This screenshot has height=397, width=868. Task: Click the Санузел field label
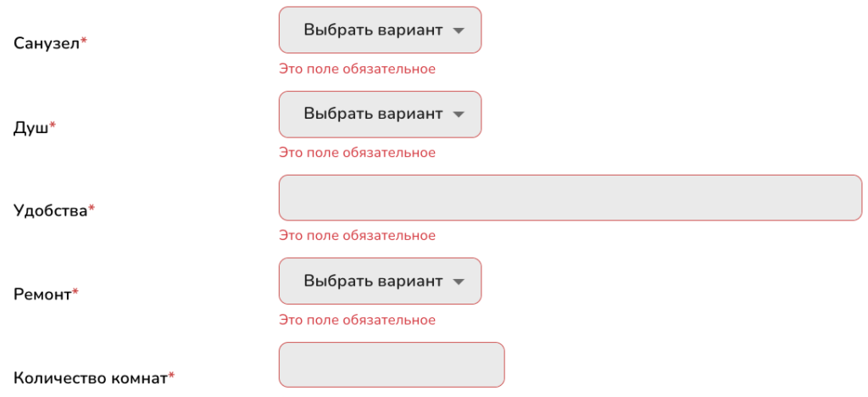pos(47,43)
